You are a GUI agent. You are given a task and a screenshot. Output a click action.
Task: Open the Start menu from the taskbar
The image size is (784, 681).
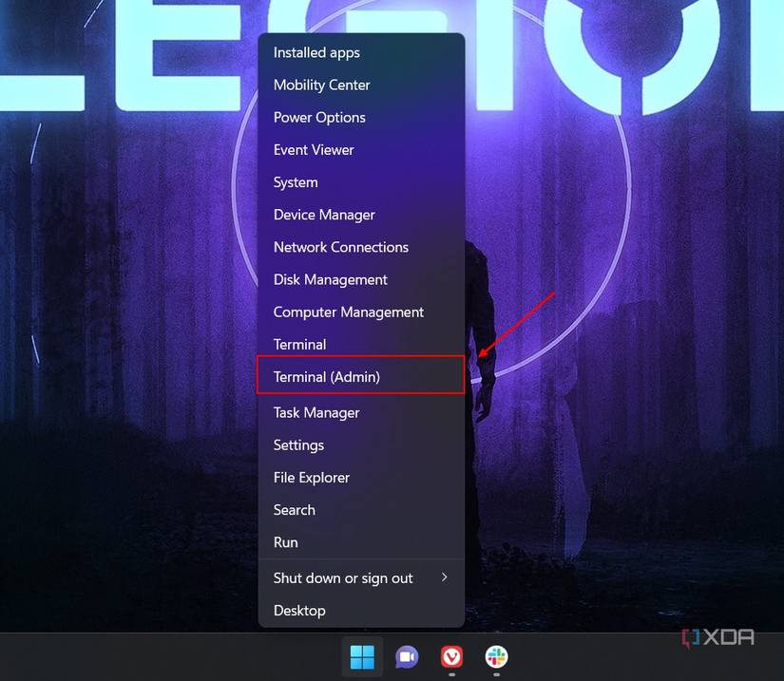[x=361, y=656]
